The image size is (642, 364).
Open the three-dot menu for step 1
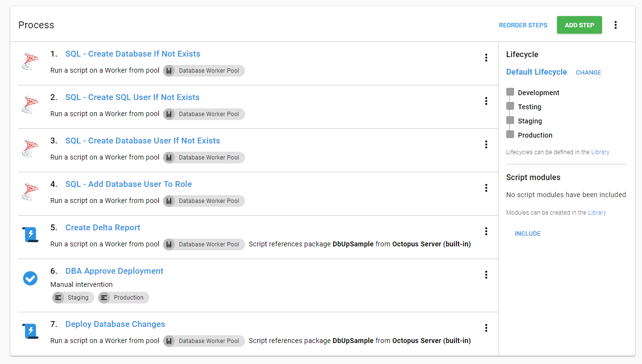point(486,58)
